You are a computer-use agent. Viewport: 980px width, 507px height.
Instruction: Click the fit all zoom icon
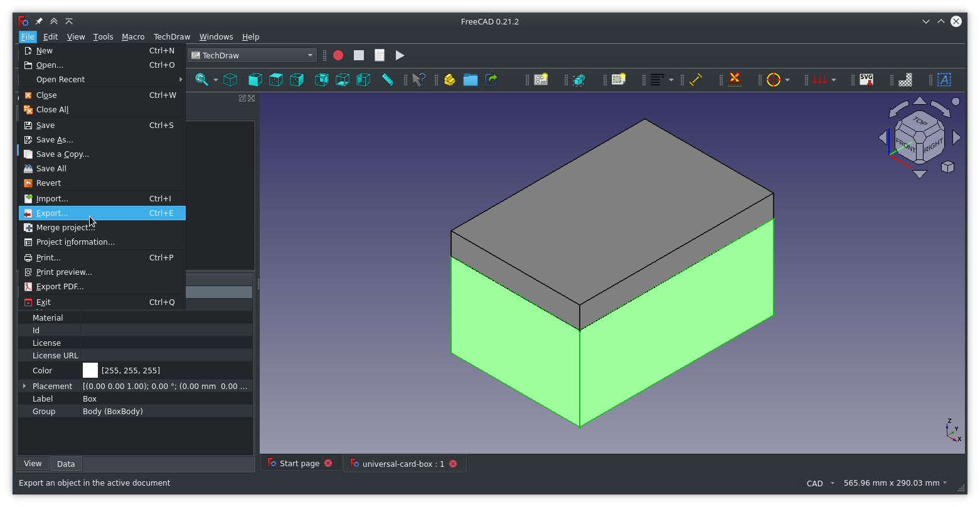click(201, 80)
